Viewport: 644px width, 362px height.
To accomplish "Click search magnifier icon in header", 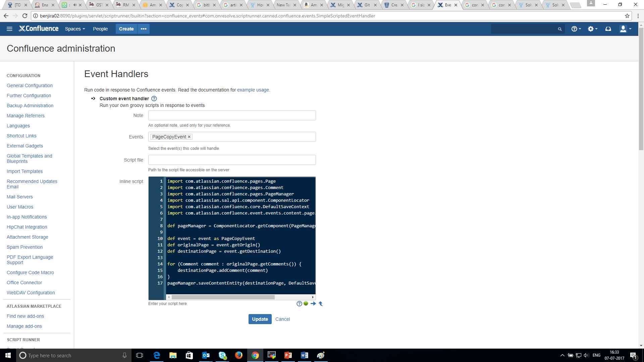I will coord(559,29).
